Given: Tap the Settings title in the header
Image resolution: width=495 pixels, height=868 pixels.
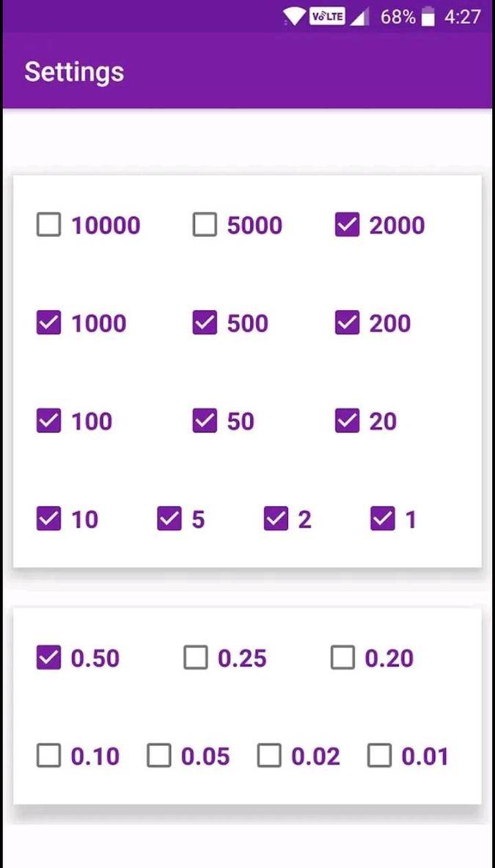Looking at the screenshot, I should 73,71.
